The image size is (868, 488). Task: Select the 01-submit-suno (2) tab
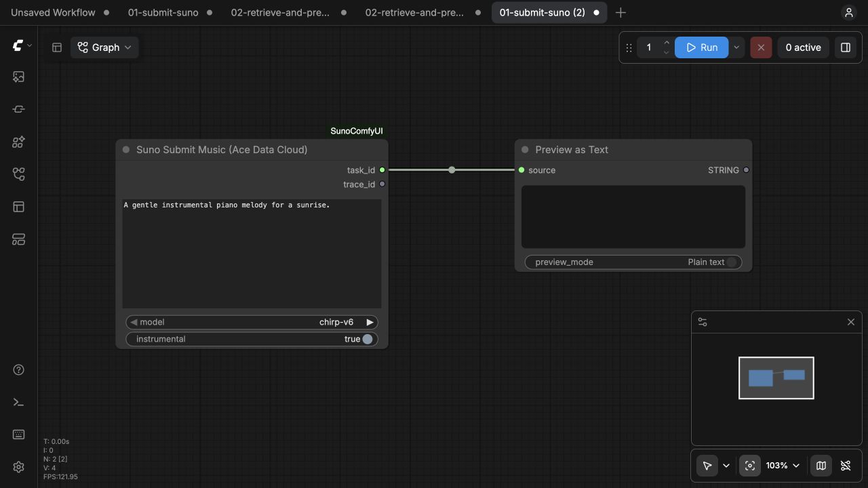549,12
